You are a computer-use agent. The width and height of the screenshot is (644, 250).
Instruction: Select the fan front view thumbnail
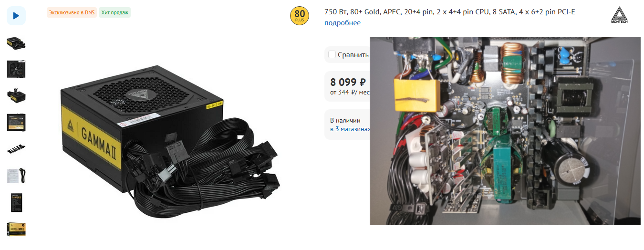(16, 69)
